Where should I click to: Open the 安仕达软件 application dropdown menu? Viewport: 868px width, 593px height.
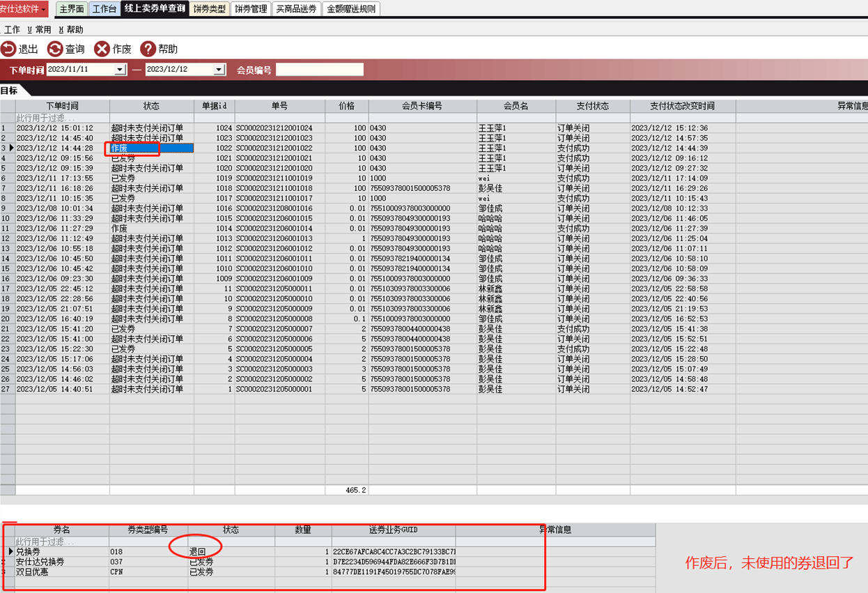44,9
